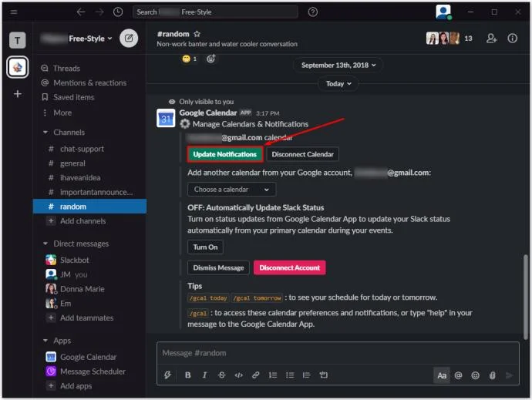Toggle strikethrough formatting in composer
The width and height of the screenshot is (532, 400).
click(221, 375)
